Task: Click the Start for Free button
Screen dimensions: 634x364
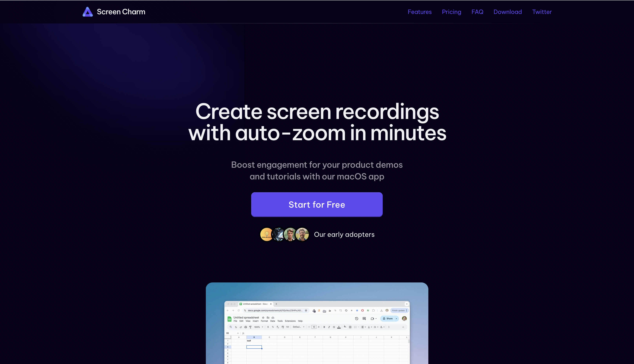Action: click(317, 205)
